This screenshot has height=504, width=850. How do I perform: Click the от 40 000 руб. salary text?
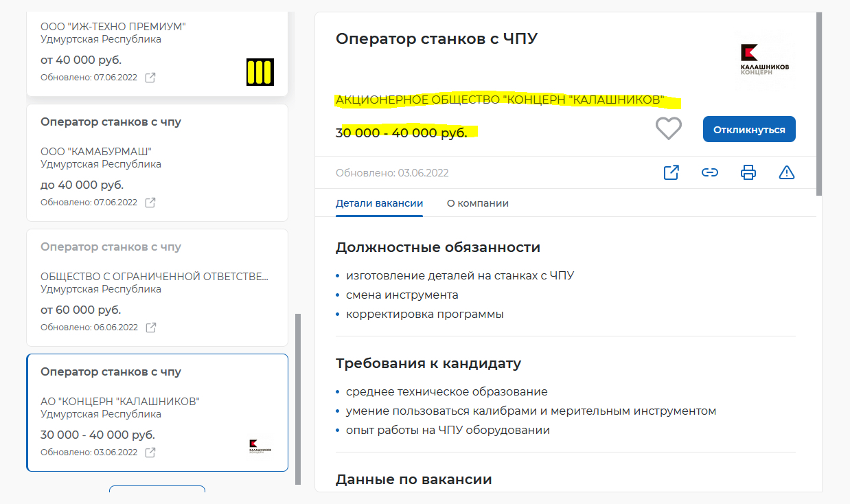(81, 60)
